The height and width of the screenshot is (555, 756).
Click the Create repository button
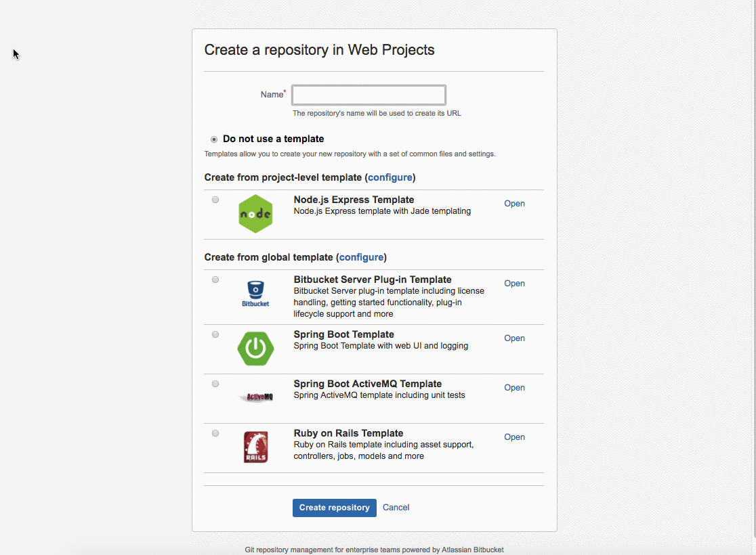coord(335,508)
